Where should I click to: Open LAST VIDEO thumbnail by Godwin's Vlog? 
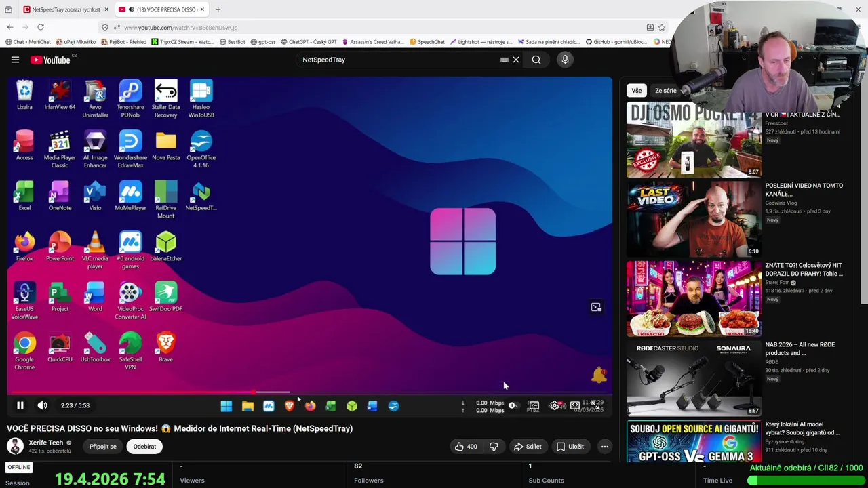pyautogui.click(x=694, y=219)
